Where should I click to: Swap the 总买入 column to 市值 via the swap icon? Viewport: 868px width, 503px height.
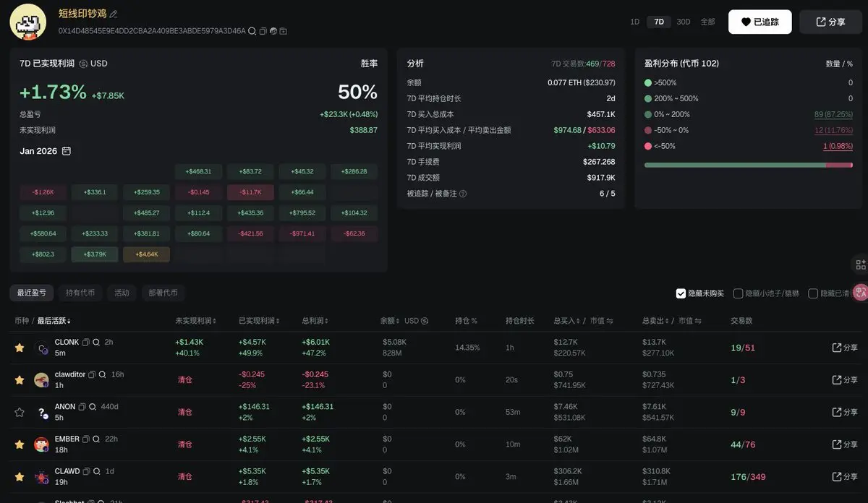click(x=610, y=321)
